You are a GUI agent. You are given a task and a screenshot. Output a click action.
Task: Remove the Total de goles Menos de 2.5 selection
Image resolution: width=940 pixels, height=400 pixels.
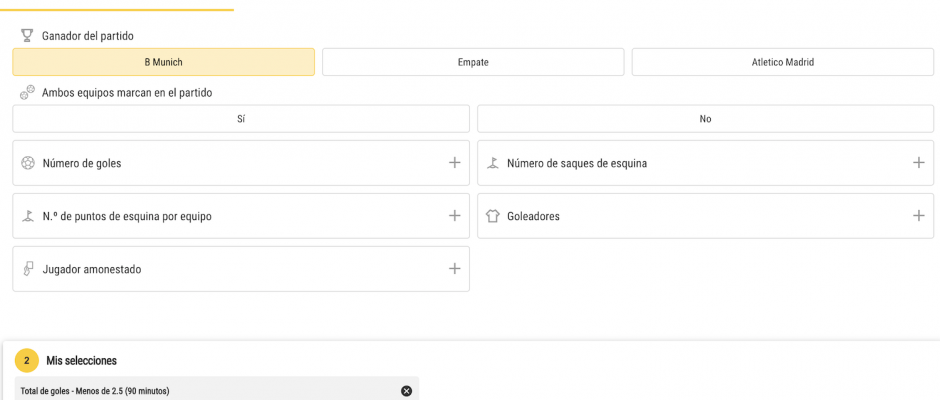point(406,391)
